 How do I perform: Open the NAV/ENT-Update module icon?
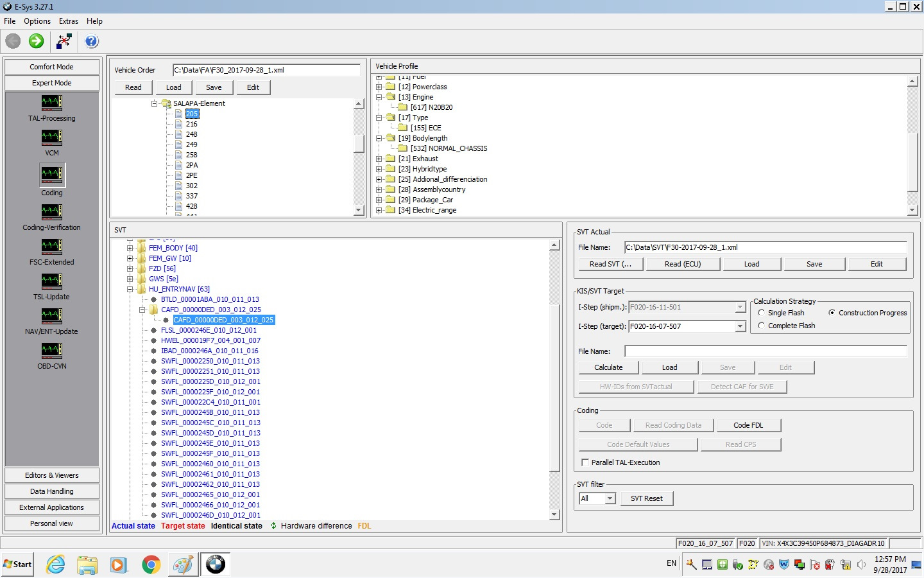[x=52, y=316]
